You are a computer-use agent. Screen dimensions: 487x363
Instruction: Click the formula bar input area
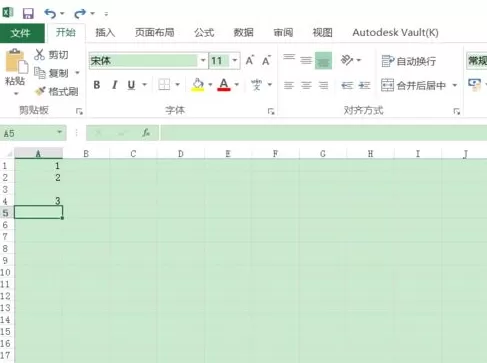(323, 133)
